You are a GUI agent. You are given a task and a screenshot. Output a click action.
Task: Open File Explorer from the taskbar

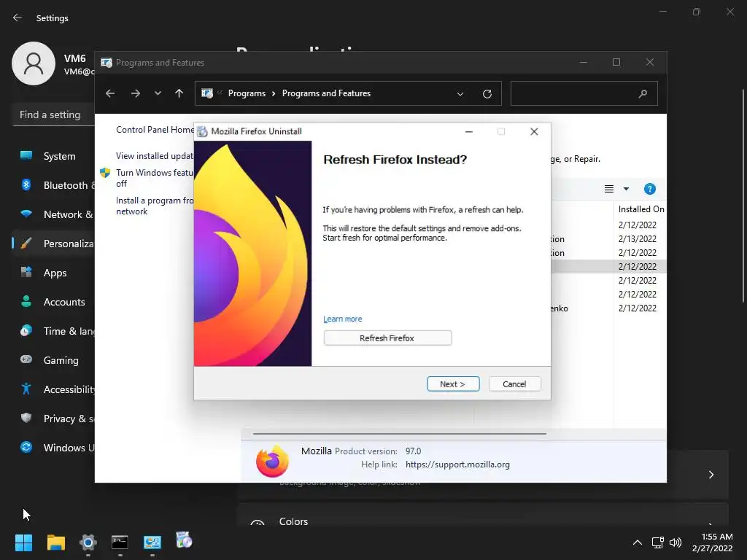[55, 542]
